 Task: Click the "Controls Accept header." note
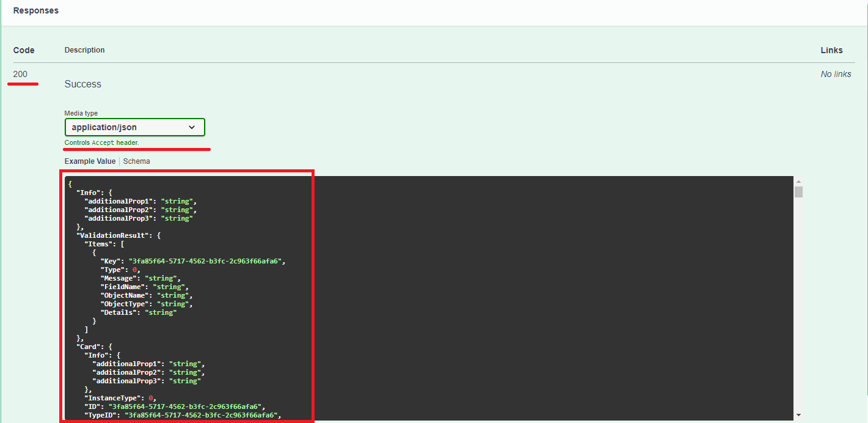click(101, 143)
